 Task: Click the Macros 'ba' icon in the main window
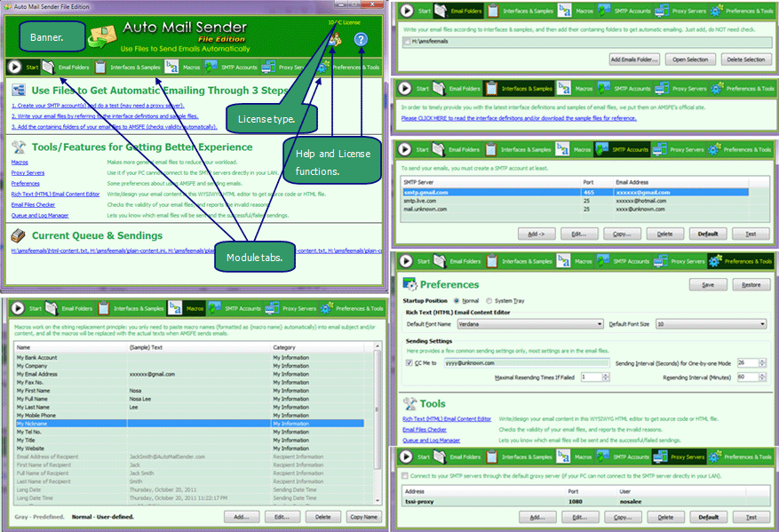point(172,67)
